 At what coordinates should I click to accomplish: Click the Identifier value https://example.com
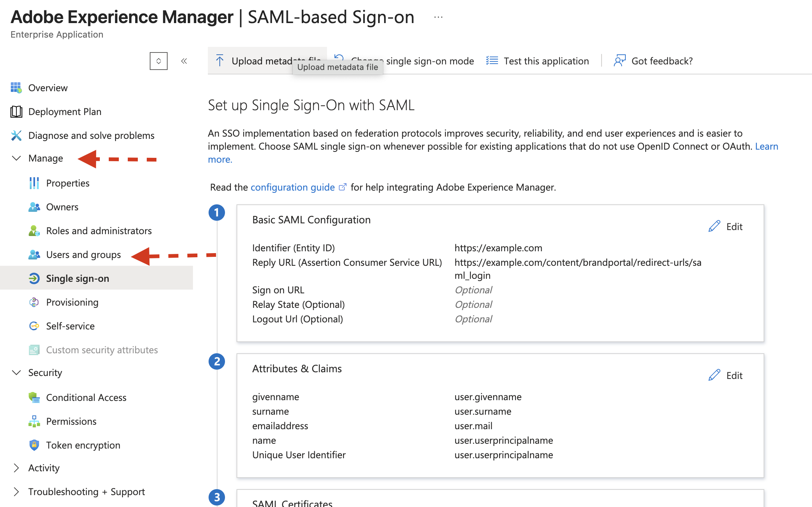point(498,248)
